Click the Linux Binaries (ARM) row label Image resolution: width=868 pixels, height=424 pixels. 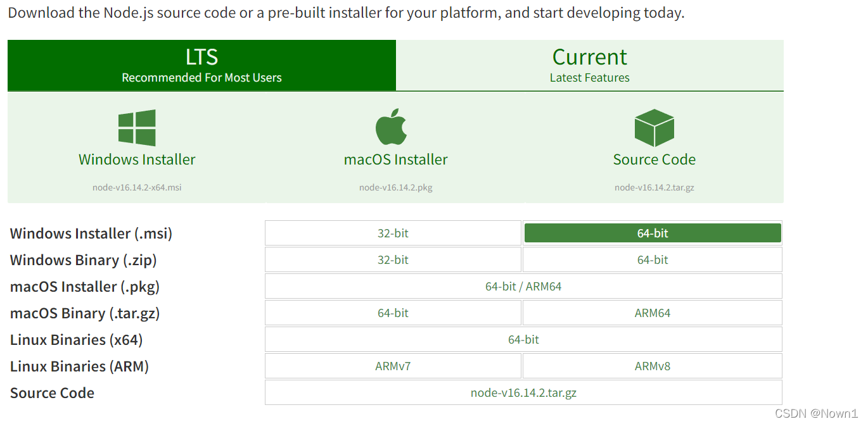click(x=79, y=366)
